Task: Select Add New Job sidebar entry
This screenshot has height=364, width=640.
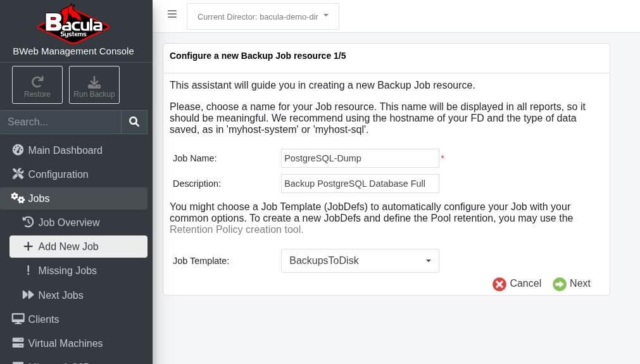Action: pos(68,246)
